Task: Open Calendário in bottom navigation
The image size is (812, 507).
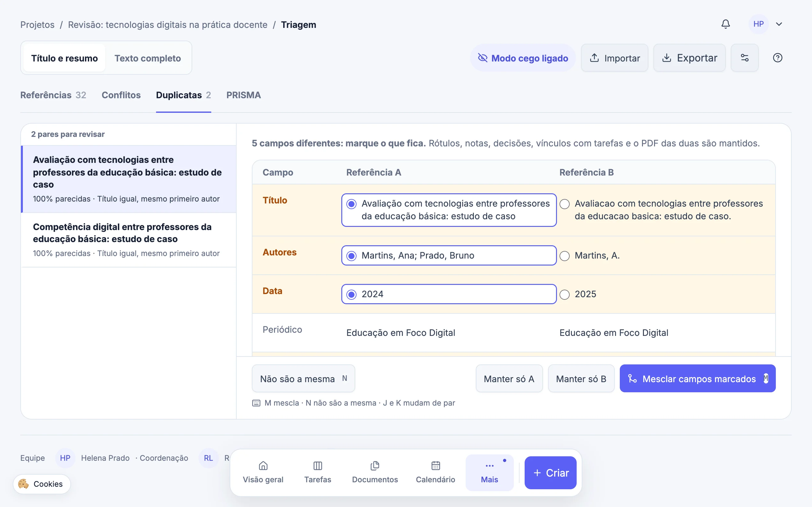Action: [435, 472]
